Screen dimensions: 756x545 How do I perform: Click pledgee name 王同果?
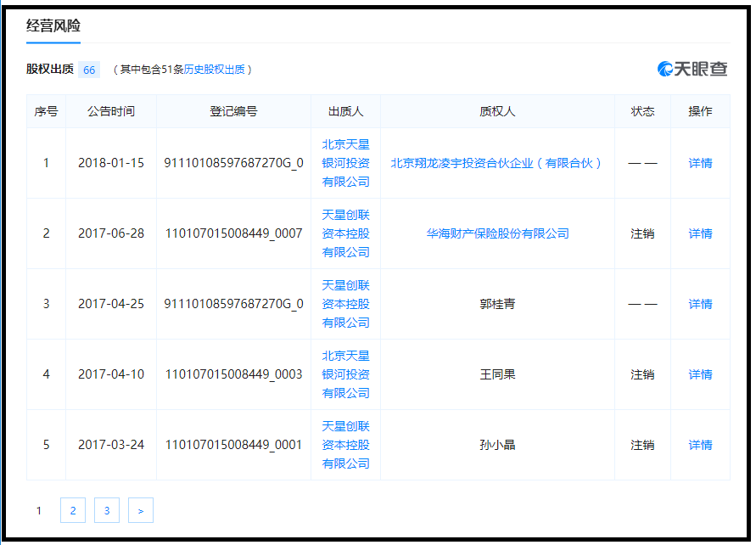[x=497, y=374]
